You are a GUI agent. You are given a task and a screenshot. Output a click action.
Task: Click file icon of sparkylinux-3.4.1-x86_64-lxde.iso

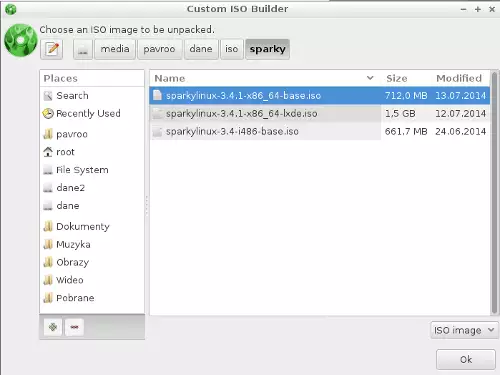click(x=157, y=114)
